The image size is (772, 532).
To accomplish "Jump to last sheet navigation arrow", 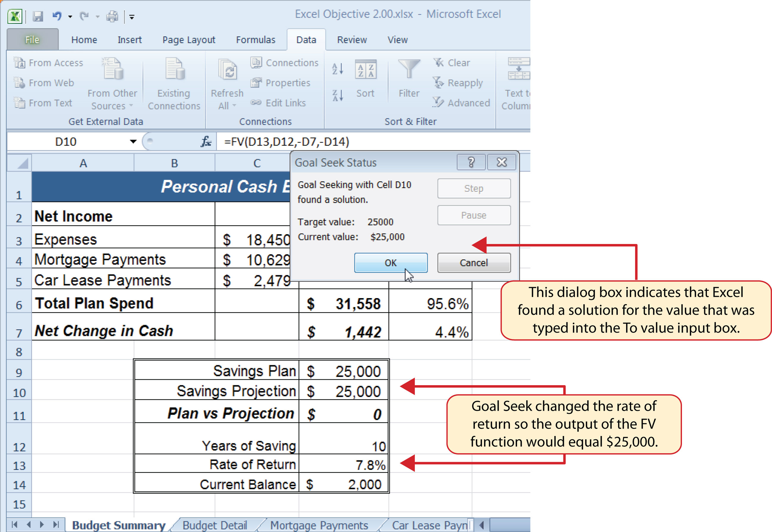I will tap(56, 524).
